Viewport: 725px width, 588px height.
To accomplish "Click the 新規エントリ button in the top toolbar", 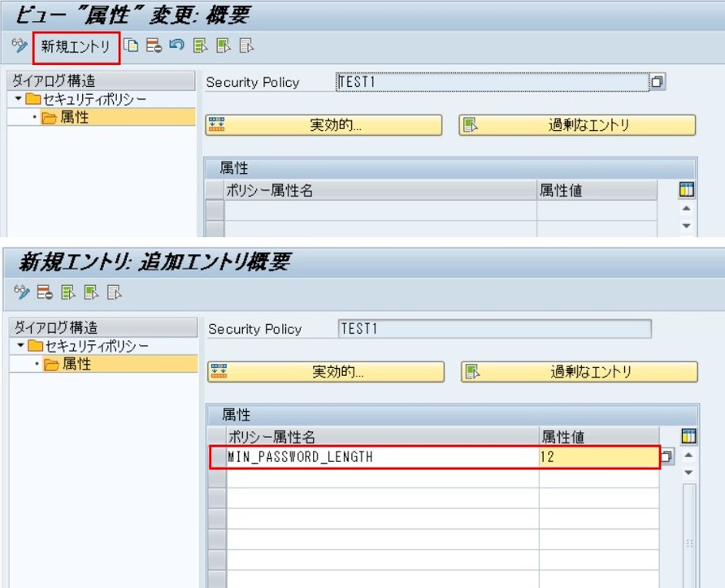I will click(76, 47).
